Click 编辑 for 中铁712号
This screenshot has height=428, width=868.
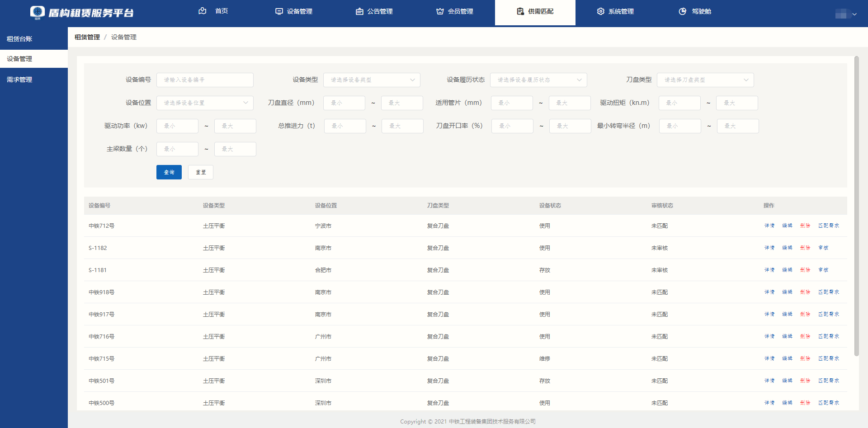coord(787,226)
